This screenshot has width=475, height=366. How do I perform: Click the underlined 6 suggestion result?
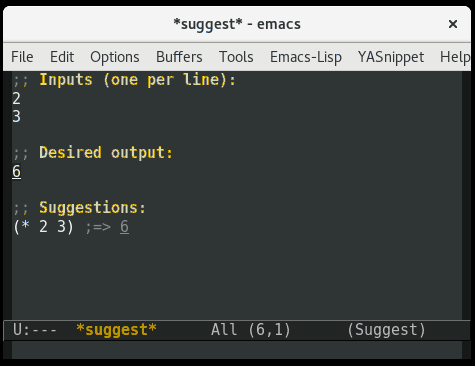pyautogui.click(x=124, y=227)
